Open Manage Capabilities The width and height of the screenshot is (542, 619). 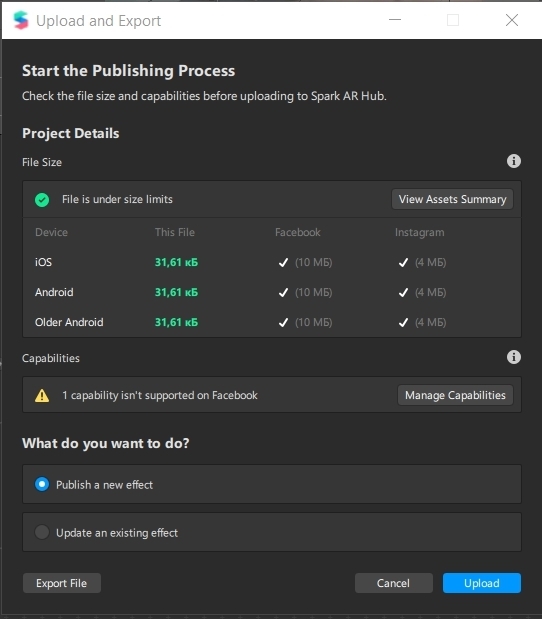coord(455,395)
